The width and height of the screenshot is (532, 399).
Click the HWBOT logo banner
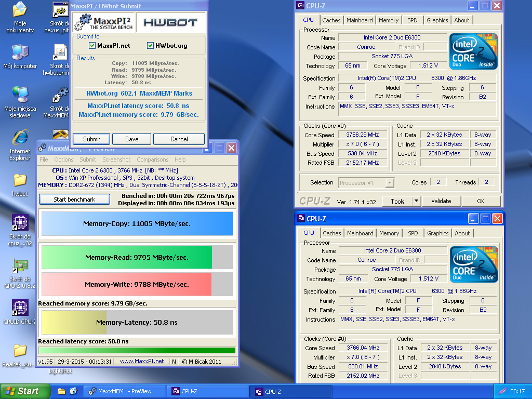(170, 23)
